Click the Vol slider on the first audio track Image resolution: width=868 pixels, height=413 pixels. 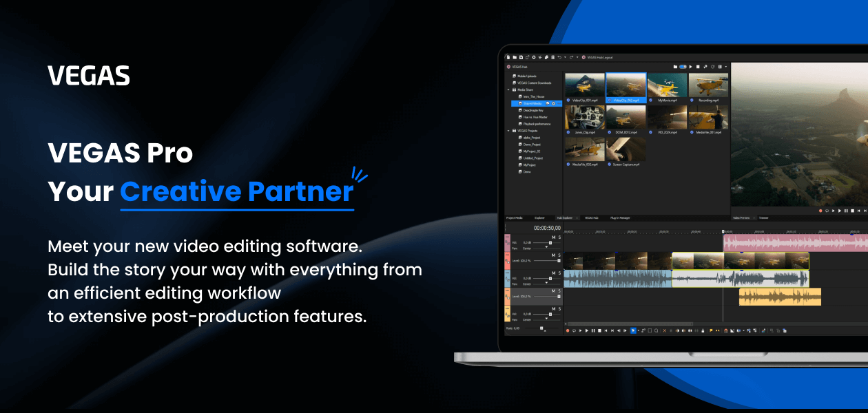pyautogui.click(x=550, y=242)
